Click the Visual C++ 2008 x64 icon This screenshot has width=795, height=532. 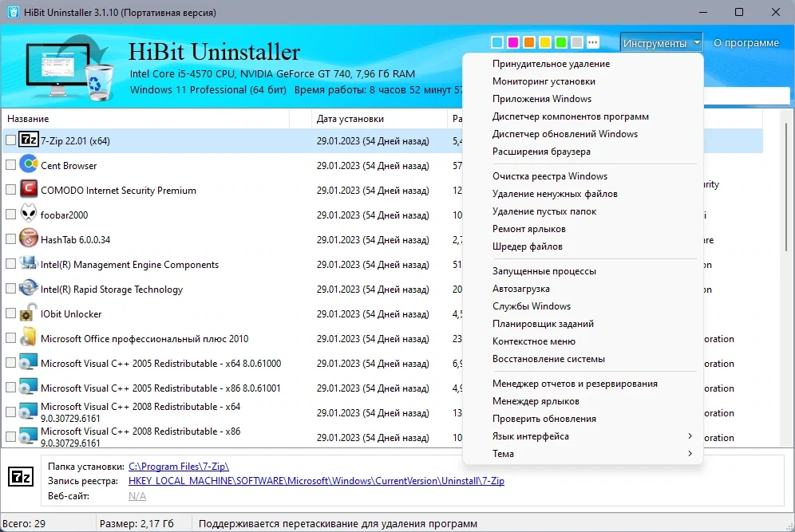point(29,411)
